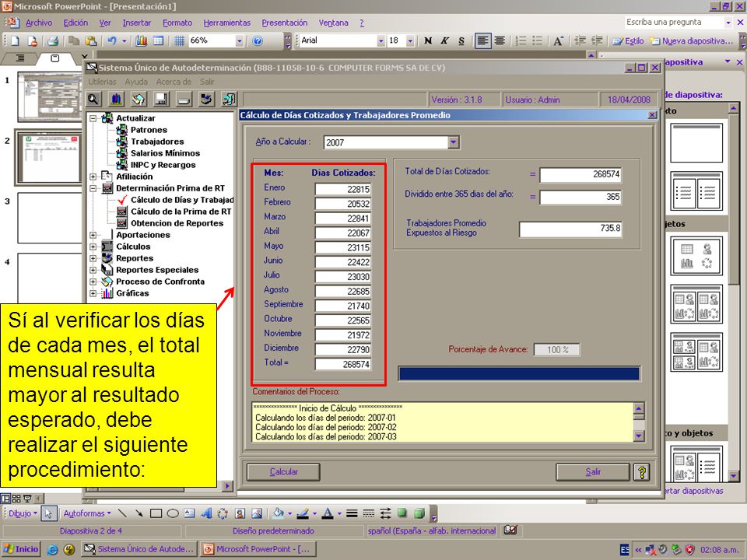
Task: Expand the Gráficas tree node
Action: (x=93, y=293)
